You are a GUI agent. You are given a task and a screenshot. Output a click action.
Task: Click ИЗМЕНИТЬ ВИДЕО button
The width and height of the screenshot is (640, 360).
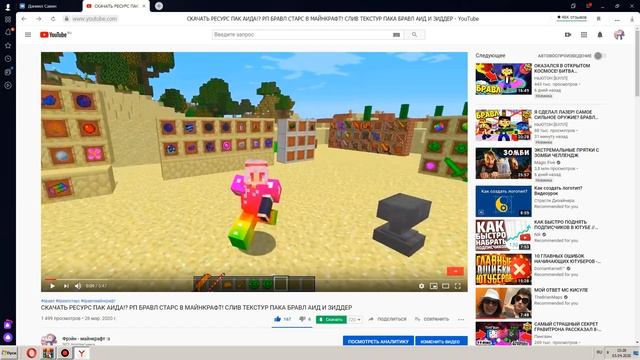[441, 341]
